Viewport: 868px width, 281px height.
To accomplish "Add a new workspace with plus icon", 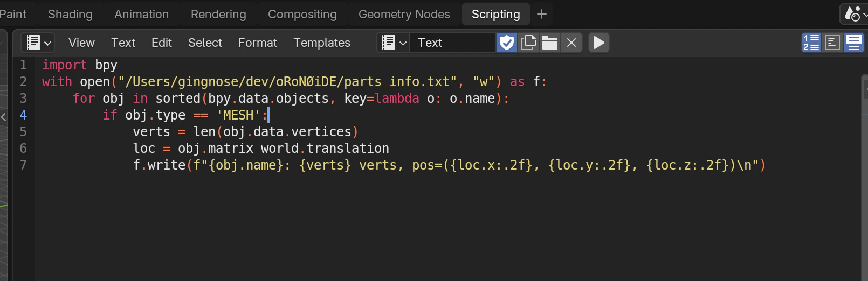I will pos(542,14).
